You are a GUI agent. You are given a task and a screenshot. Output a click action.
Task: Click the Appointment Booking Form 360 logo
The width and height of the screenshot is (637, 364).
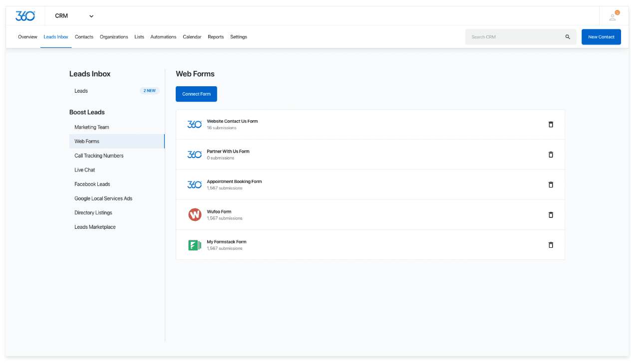click(x=194, y=184)
